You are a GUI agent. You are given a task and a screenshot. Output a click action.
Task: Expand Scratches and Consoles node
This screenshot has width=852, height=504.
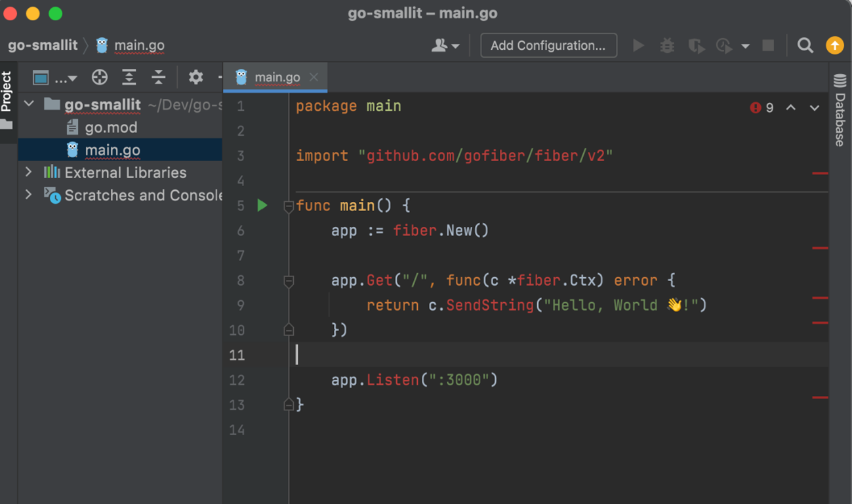[29, 195]
